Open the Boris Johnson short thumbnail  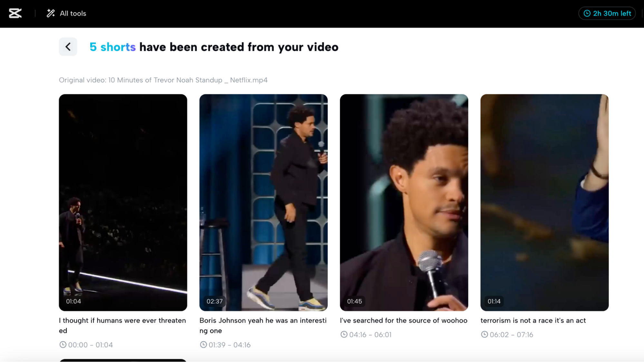[x=263, y=202]
